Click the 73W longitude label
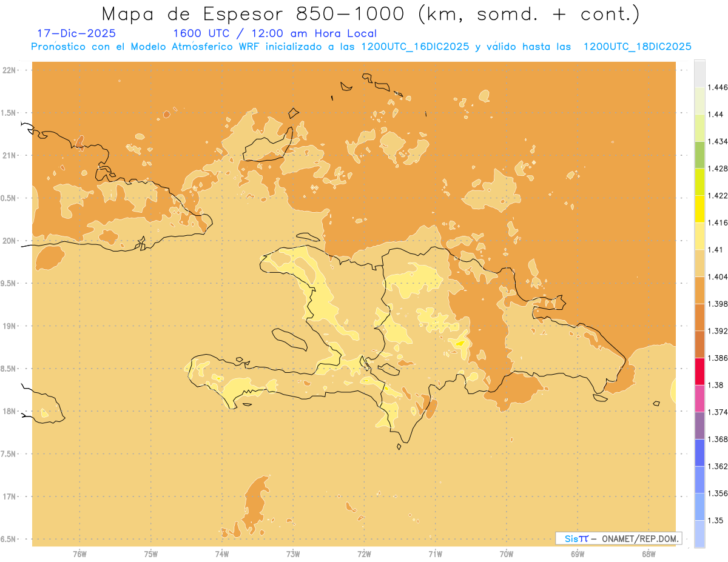Image resolution: width=728 pixels, height=562 pixels. pyautogui.click(x=293, y=554)
